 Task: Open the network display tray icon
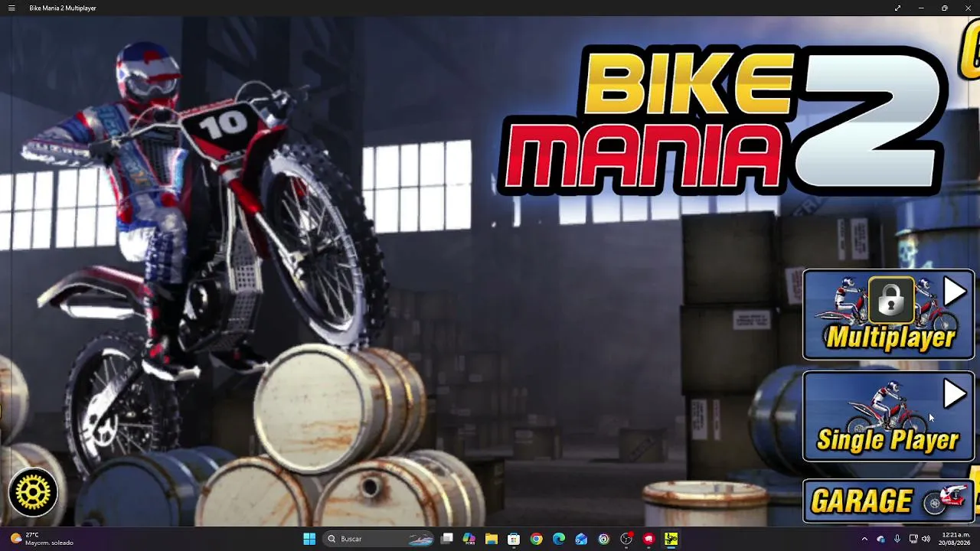click(913, 539)
